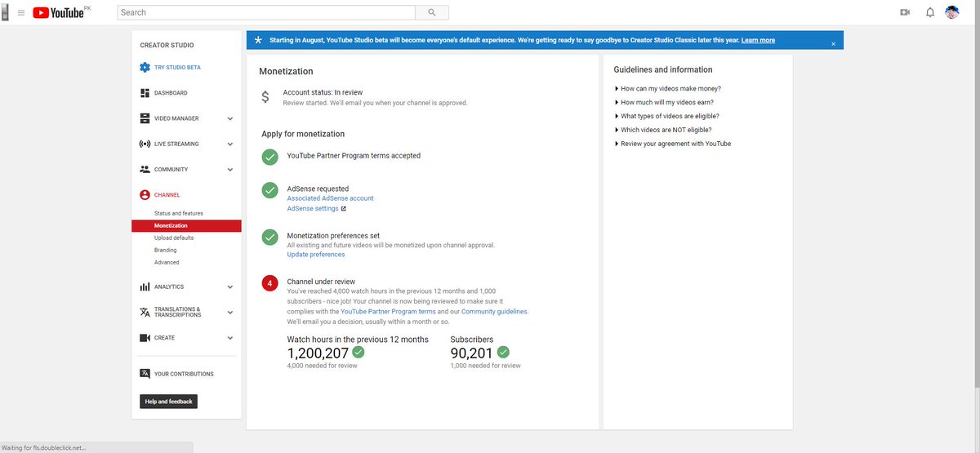This screenshot has height=453, width=980.
Task: Expand 'What types of videos are eligible?'
Action: (x=666, y=116)
